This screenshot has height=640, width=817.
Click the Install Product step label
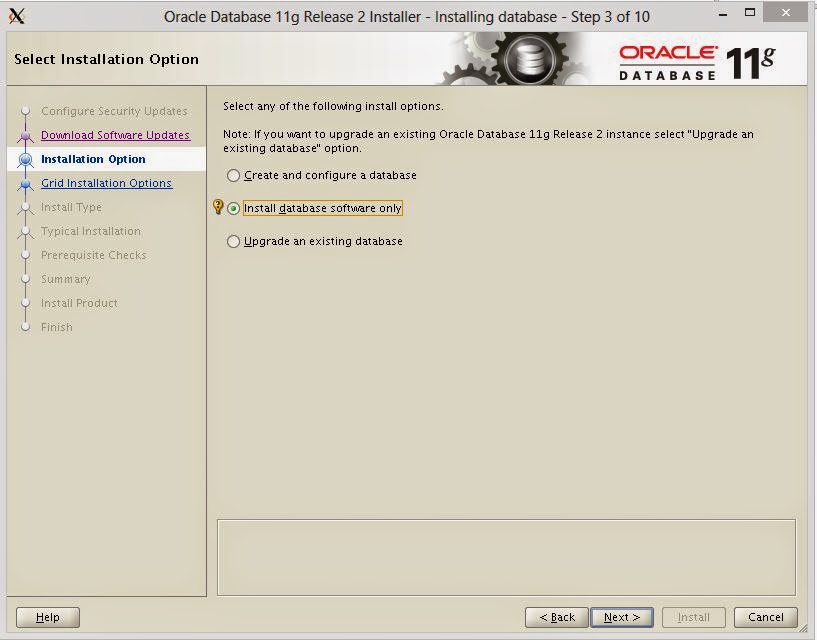tap(79, 303)
